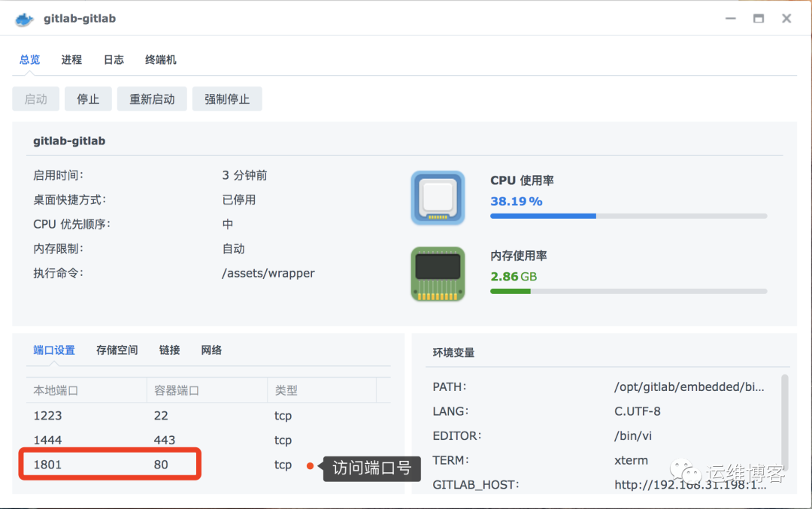Select the 端口设置 sub-tab
Viewport: 812px width, 509px height.
pos(54,350)
